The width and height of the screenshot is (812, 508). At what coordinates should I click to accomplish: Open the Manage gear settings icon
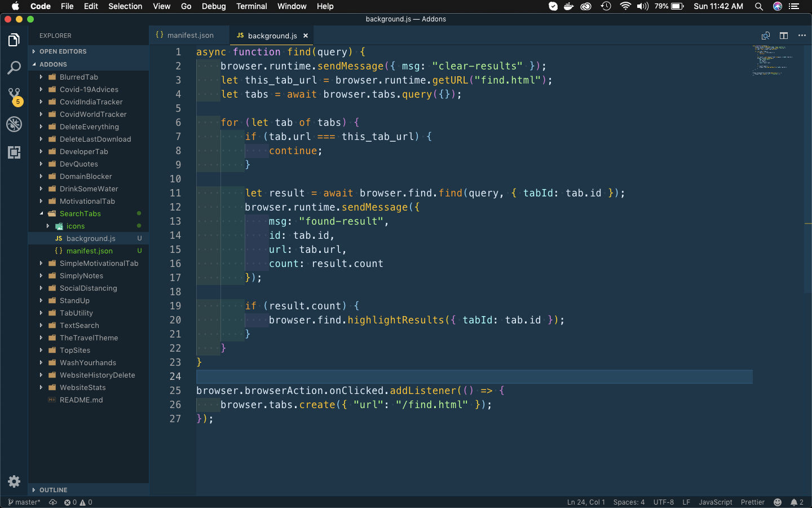coord(14,481)
